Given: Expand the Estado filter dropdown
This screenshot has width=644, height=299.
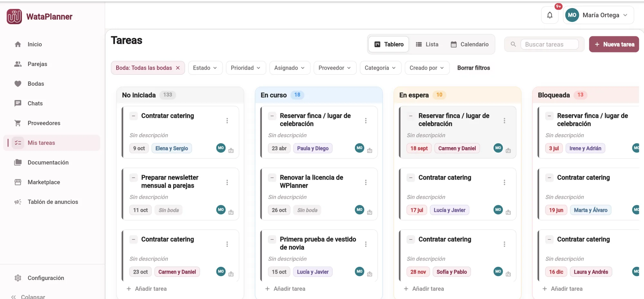Looking at the screenshot, I should pyautogui.click(x=205, y=68).
